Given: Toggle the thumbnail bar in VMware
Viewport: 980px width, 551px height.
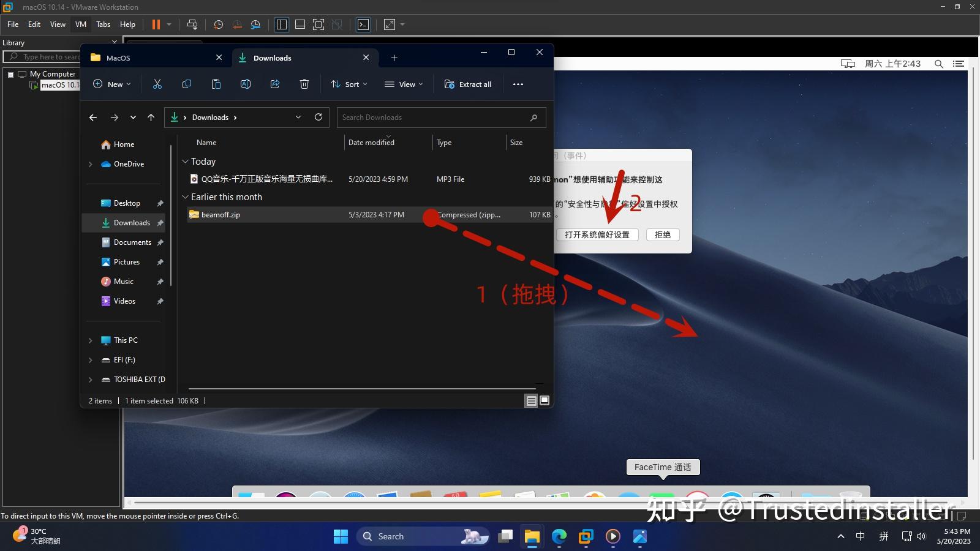Looking at the screenshot, I should pos(300,24).
